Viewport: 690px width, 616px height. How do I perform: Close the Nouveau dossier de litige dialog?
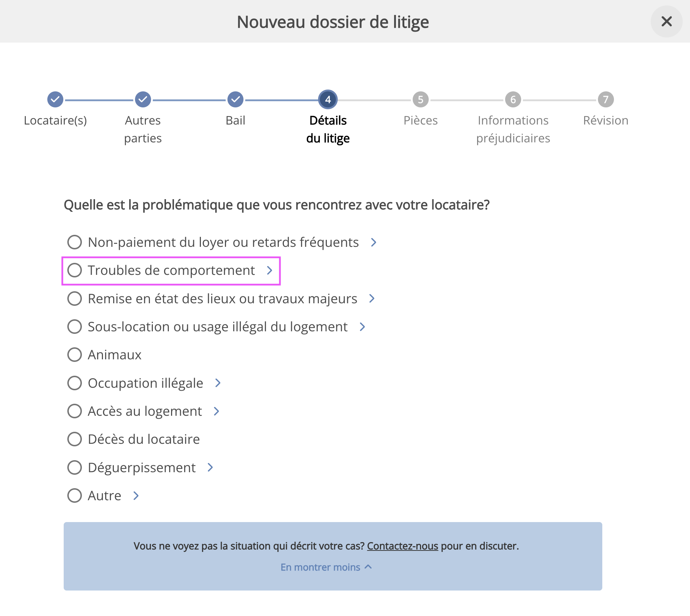(666, 21)
